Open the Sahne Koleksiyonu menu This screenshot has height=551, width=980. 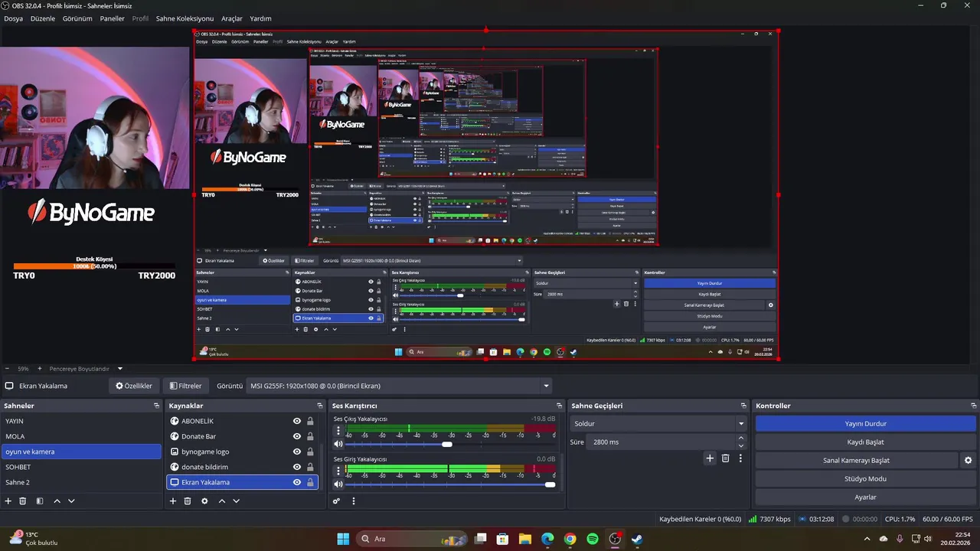point(185,18)
